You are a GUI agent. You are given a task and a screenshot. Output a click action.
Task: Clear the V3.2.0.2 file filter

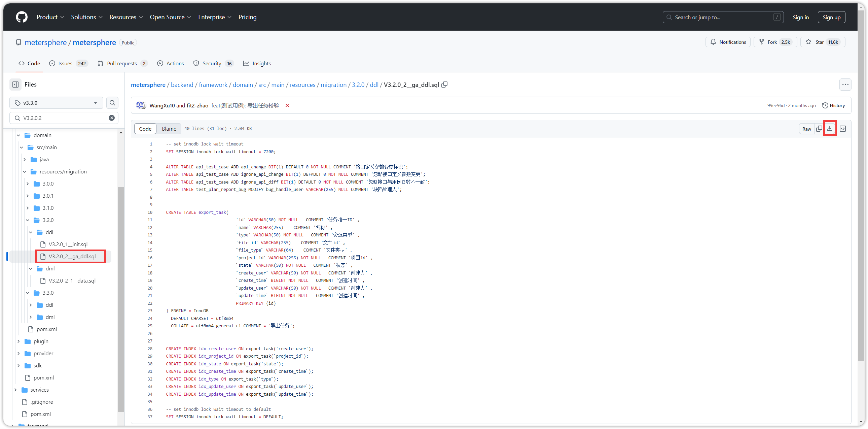[x=112, y=118]
